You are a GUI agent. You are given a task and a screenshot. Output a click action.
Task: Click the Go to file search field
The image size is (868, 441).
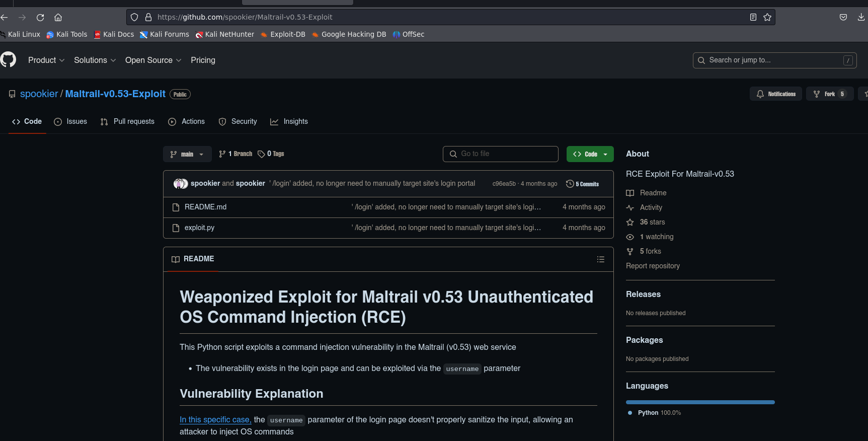501,154
